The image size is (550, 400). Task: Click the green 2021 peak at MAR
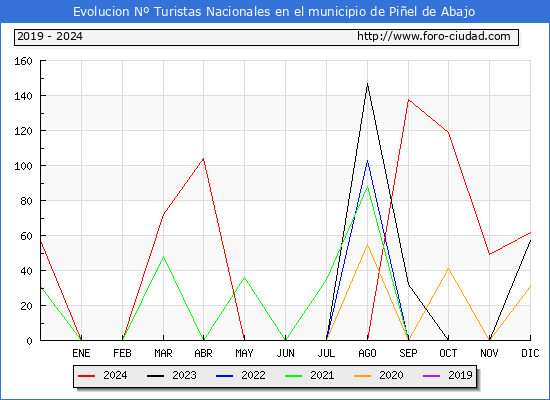(x=163, y=257)
